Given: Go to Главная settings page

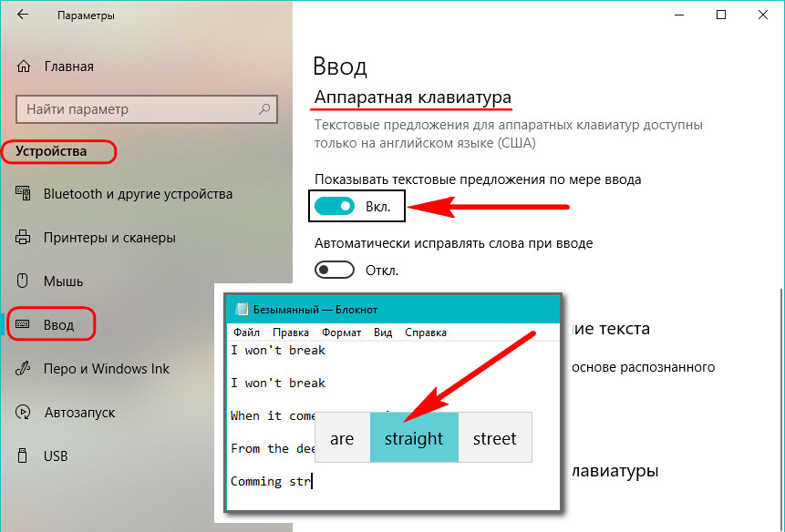Looking at the screenshot, I should point(69,66).
